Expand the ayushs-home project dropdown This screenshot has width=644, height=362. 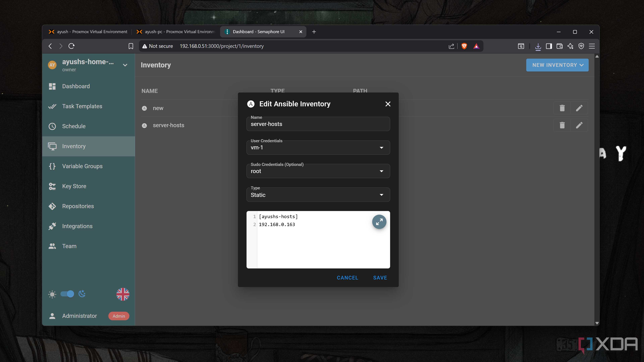tap(125, 65)
